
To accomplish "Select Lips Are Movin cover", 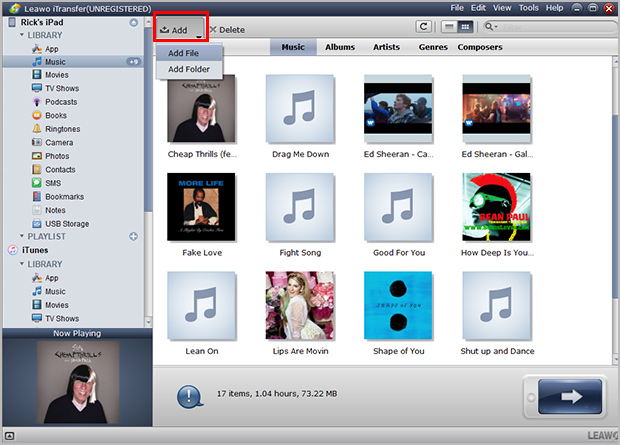I will click(x=300, y=305).
